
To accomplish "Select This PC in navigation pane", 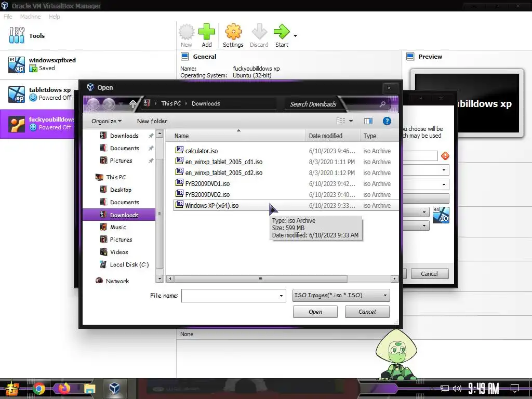I will coord(116,177).
